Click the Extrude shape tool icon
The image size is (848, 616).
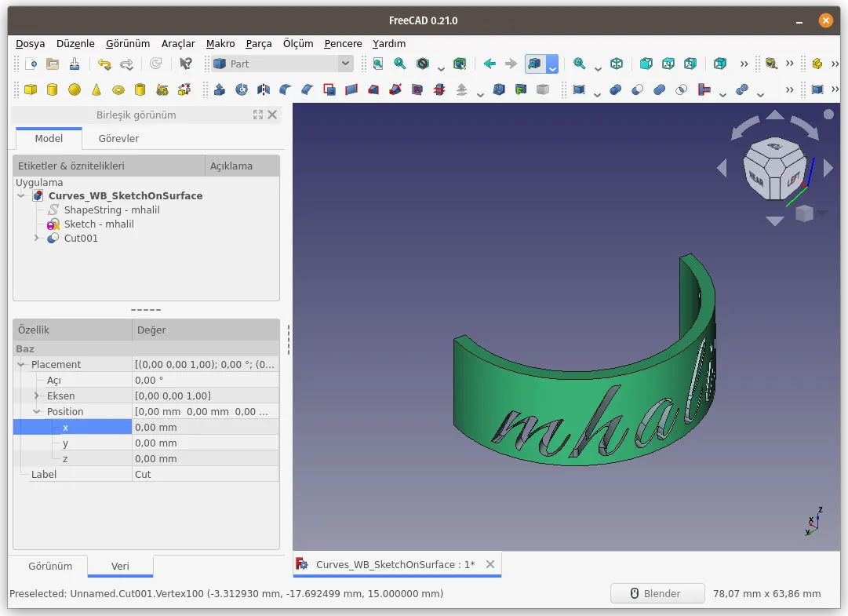click(220, 89)
